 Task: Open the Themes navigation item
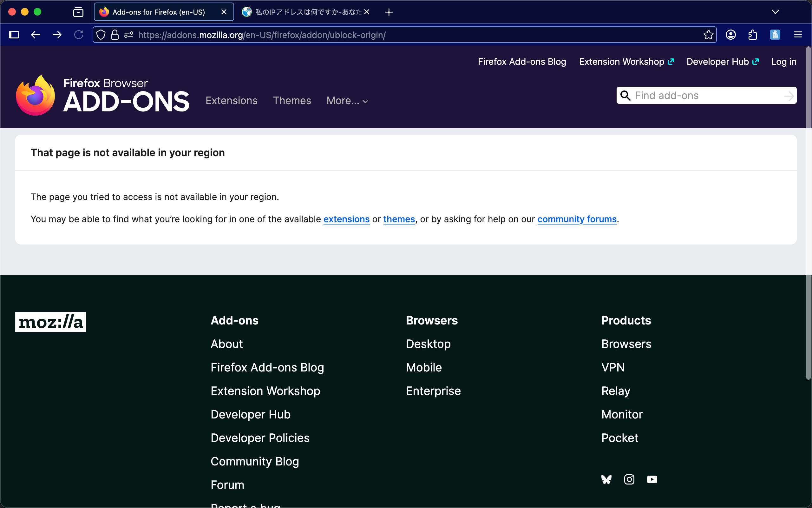(x=292, y=101)
